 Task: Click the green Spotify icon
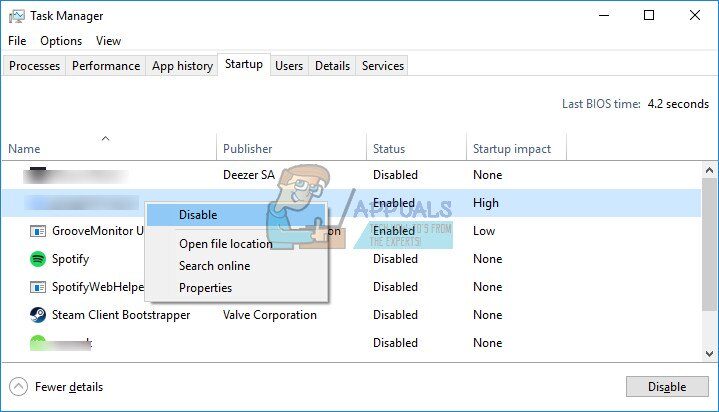coord(38,259)
